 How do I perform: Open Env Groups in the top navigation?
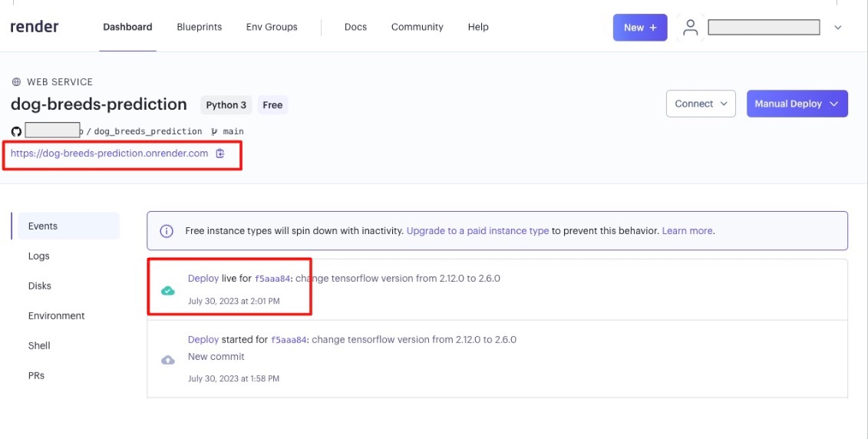tap(272, 27)
